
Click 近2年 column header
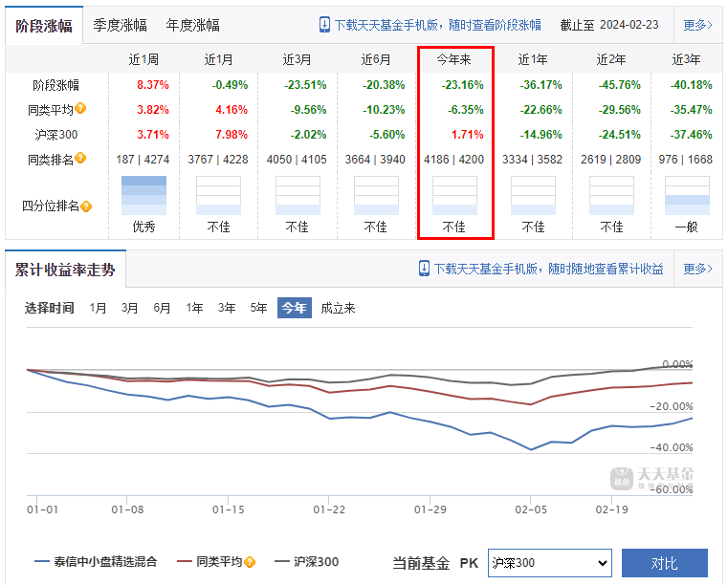pyautogui.click(x=611, y=59)
